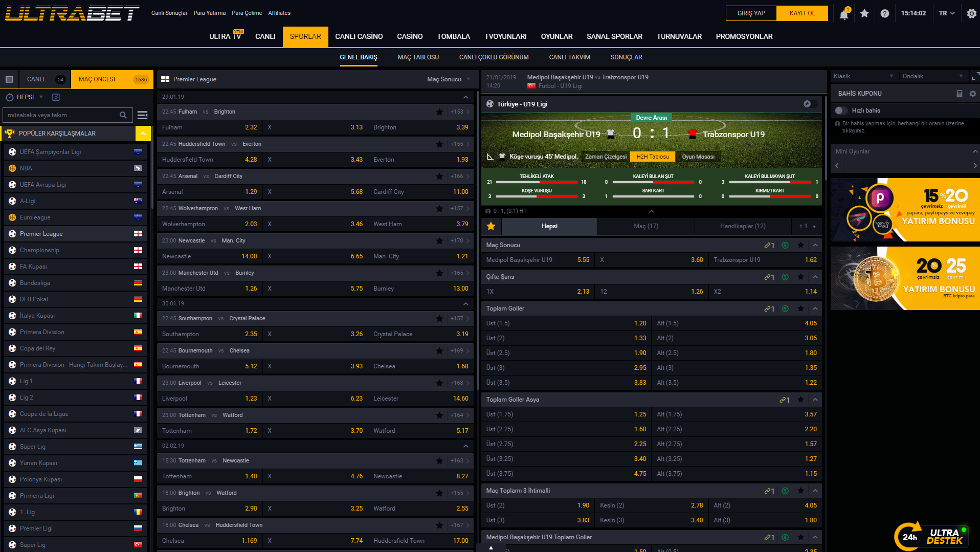Collapse the Popüler Karşılaşmalar section
This screenshot has width=980, height=552.
click(143, 134)
